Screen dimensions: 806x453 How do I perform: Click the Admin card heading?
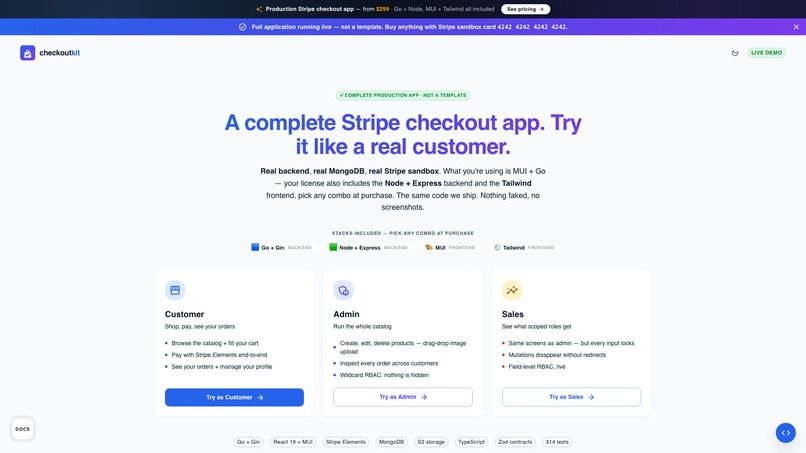tap(346, 314)
